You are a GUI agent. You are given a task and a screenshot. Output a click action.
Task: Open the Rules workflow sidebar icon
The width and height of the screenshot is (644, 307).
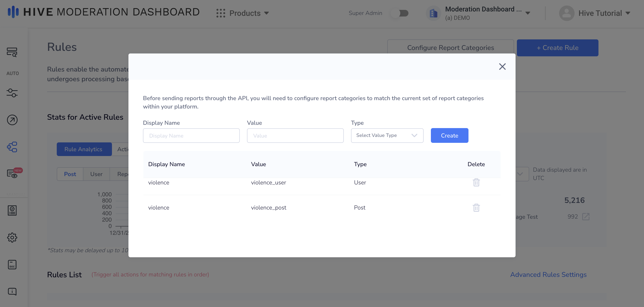[x=12, y=147]
